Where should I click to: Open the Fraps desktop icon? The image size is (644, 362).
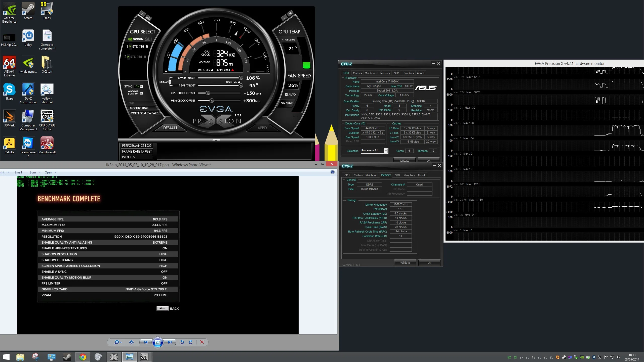coord(47,11)
